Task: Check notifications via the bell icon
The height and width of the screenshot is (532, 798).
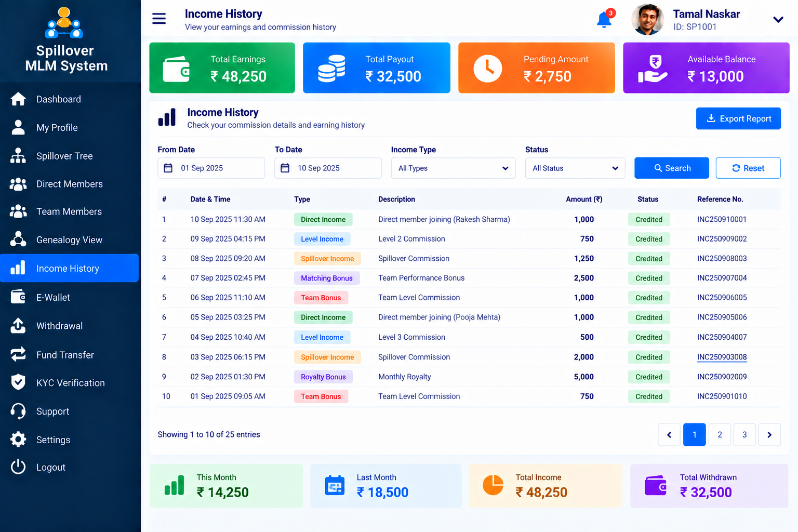Action: coord(604,20)
